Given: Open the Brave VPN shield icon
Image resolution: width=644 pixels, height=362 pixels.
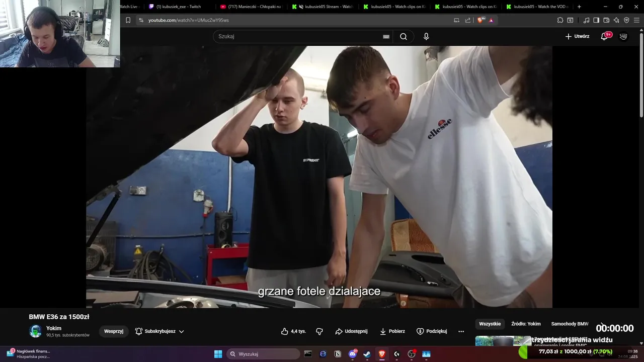Looking at the screenshot, I should pyautogui.click(x=626, y=20).
